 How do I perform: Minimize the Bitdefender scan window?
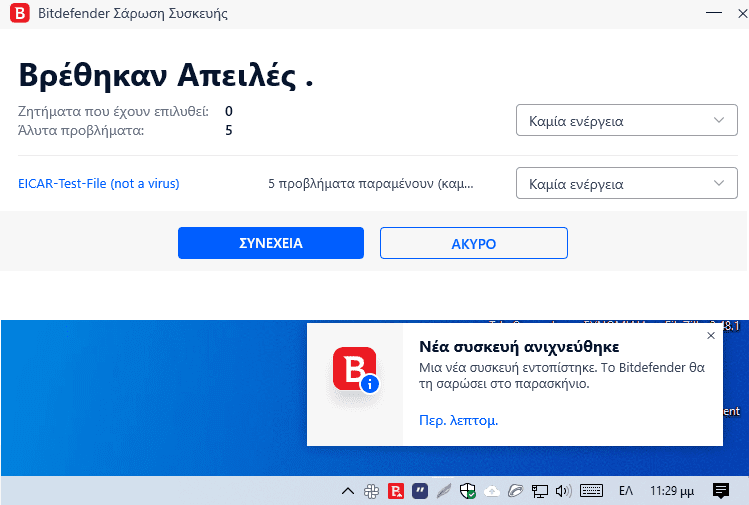pos(714,13)
